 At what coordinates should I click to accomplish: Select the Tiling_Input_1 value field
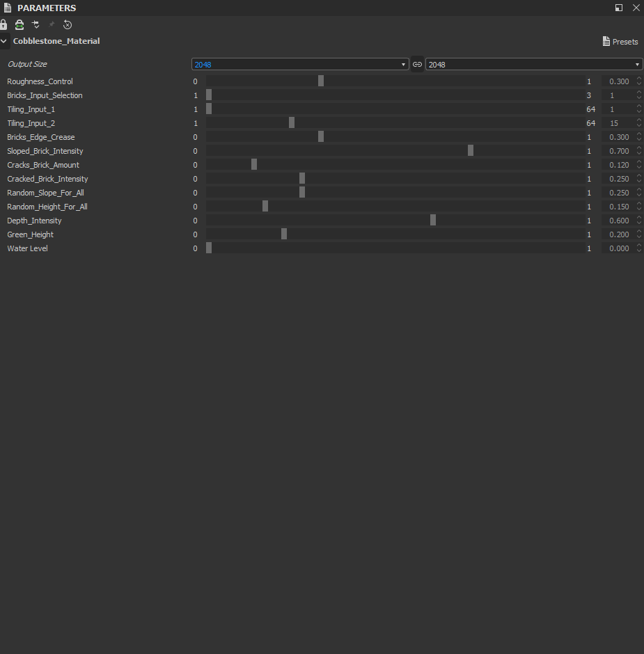tap(618, 109)
